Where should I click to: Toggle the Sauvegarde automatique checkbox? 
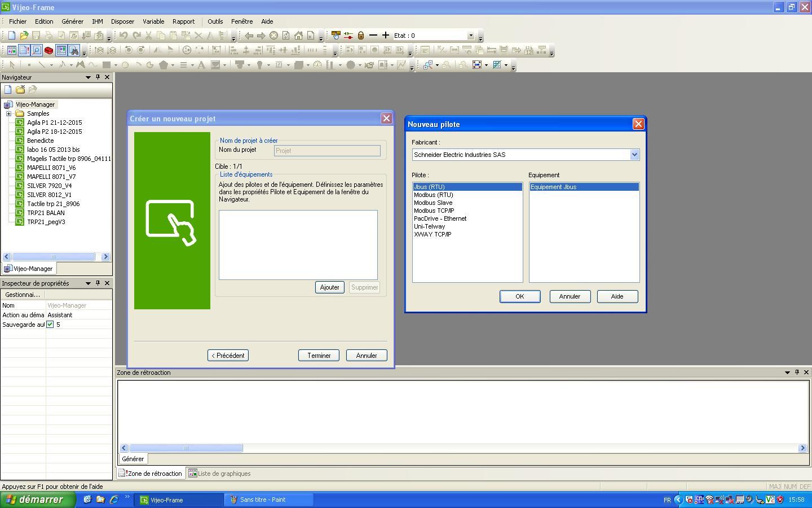[50, 325]
